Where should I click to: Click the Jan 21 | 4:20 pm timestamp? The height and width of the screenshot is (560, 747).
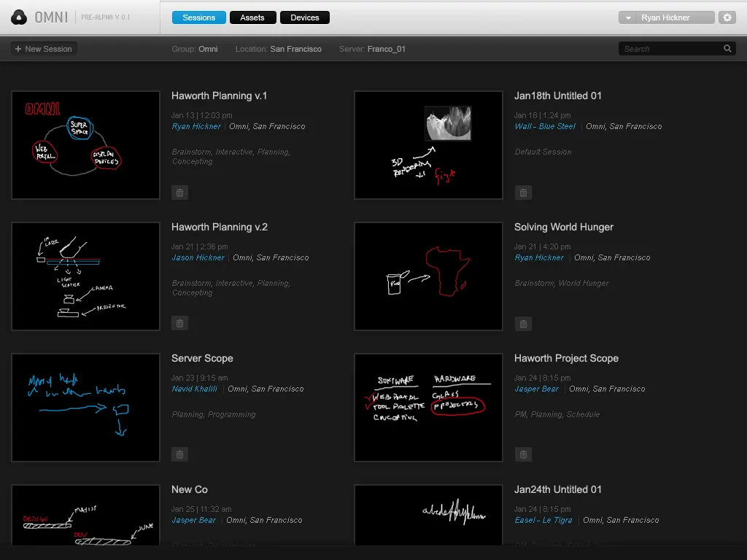pyautogui.click(x=543, y=246)
